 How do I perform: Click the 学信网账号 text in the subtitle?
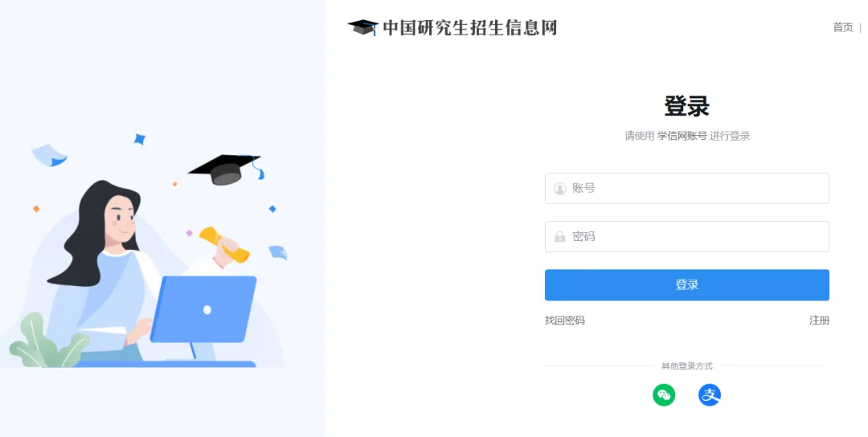pyautogui.click(x=682, y=136)
